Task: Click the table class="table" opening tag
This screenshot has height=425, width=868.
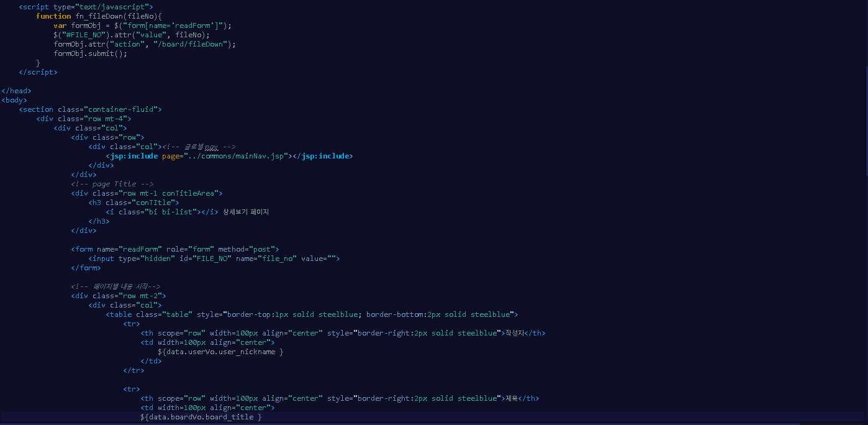Action: 312,314
